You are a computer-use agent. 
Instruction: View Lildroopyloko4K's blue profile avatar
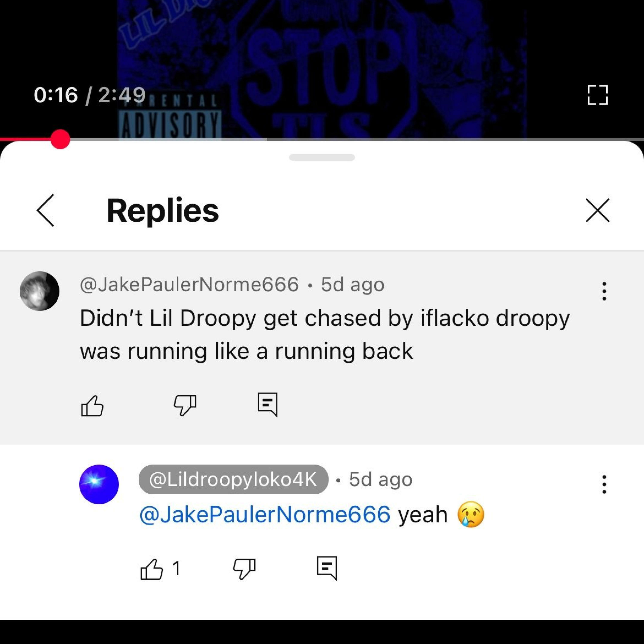click(99, 484)
